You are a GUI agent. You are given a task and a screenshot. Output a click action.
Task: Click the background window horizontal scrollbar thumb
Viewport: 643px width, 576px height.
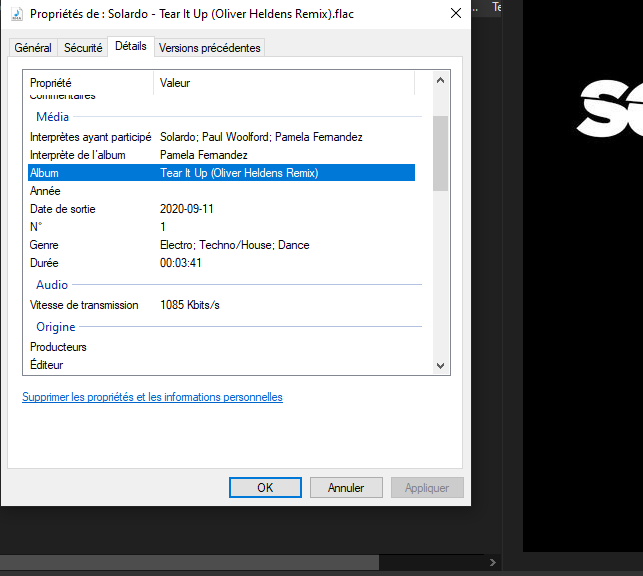point(189,562)
